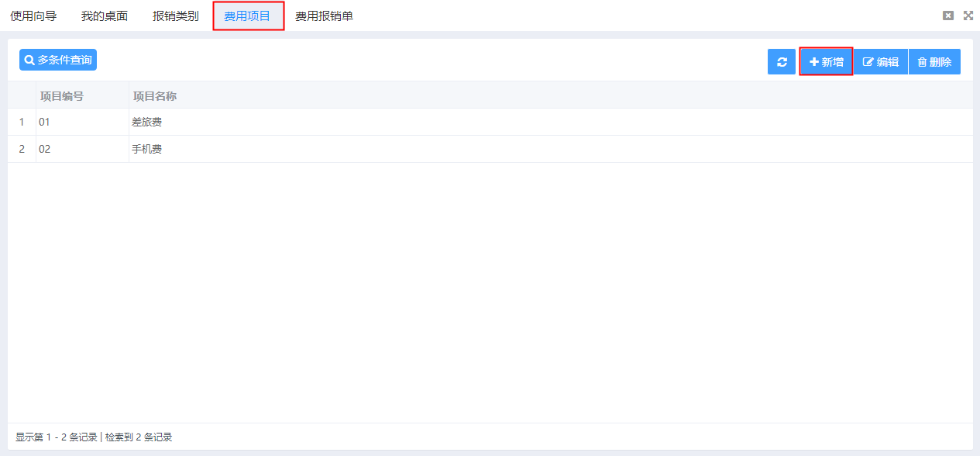Sort by the 项目名称 column header
The image size is (980, 456).
tap(551, 95)
